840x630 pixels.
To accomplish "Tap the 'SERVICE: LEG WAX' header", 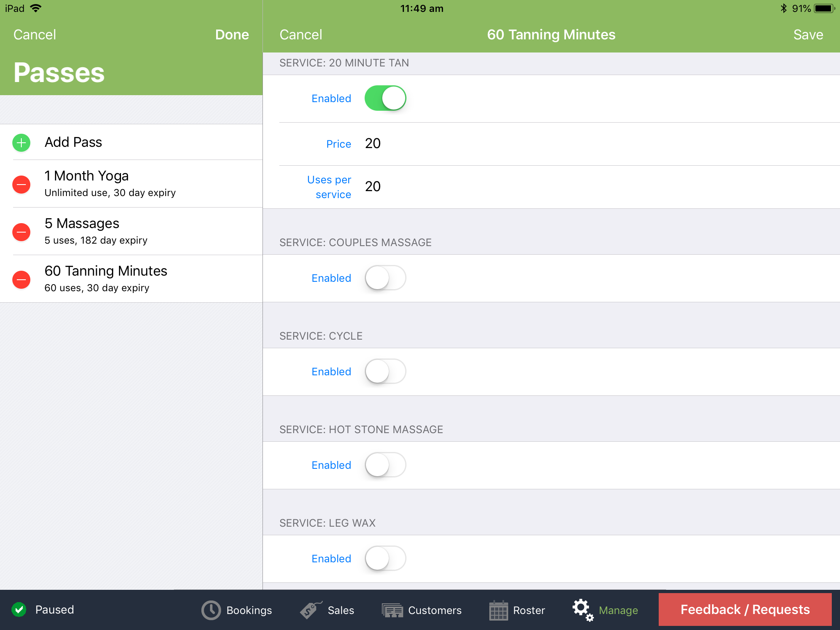I will [x=328, y=523].
